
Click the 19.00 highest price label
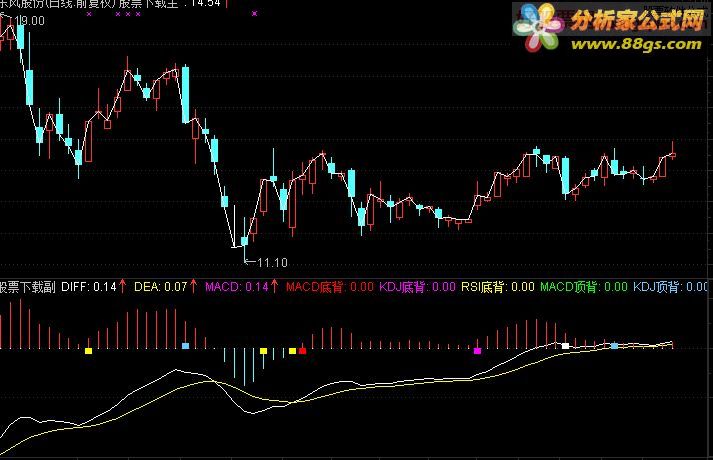pos(30,21)
